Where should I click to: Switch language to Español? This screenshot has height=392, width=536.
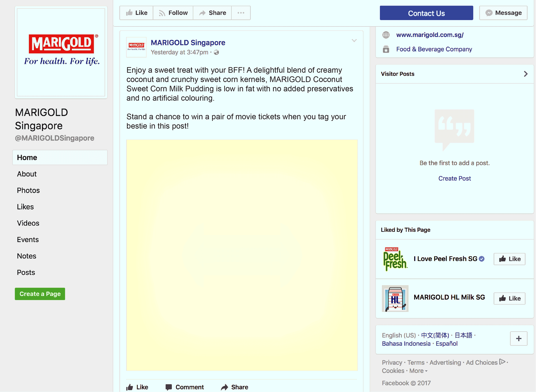pos(446,344)
